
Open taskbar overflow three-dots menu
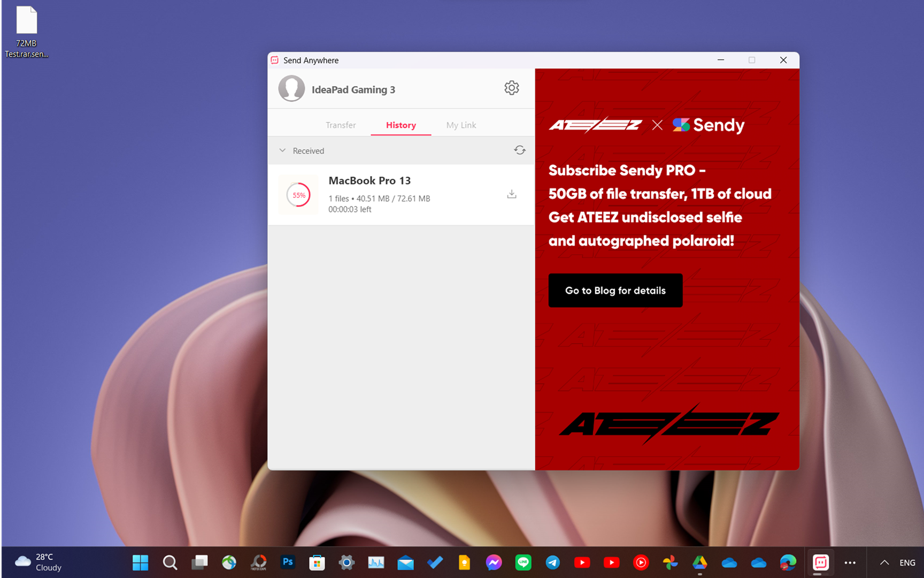pyautogui.click(x=850, y=562)
